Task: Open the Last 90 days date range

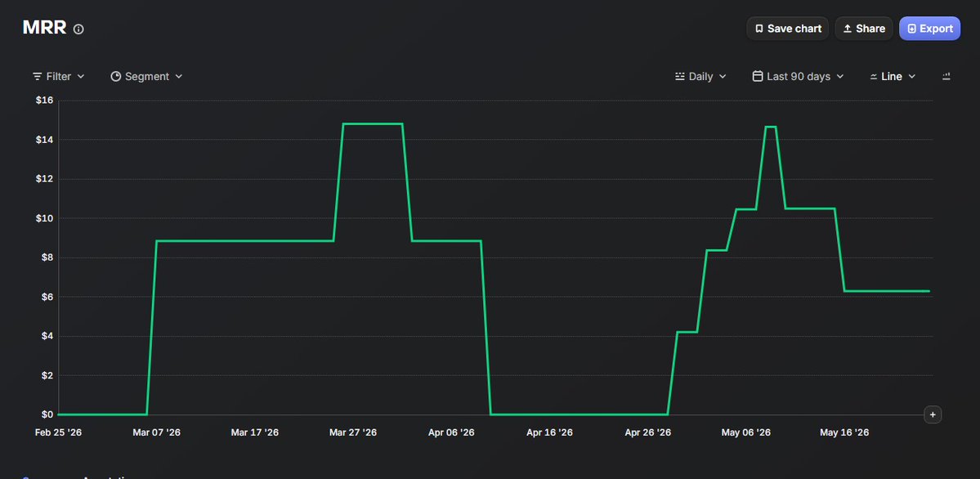Action: coord(798,76)
